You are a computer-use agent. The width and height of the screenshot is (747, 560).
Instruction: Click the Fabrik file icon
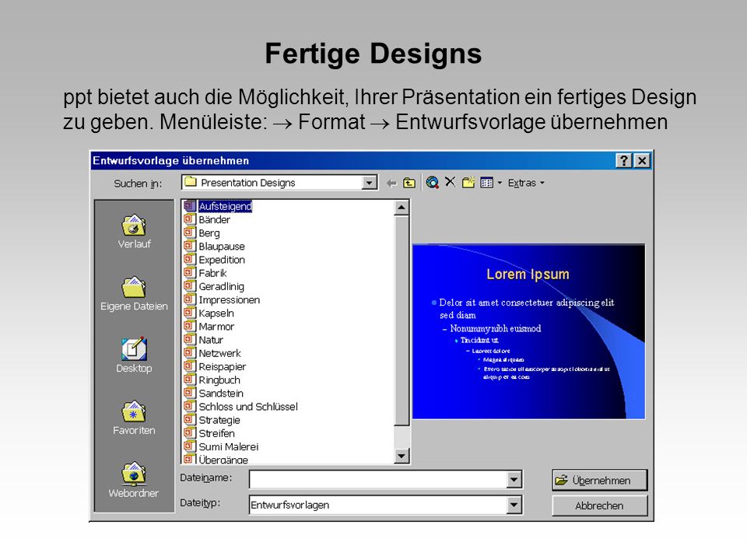(x=190, y=272)
